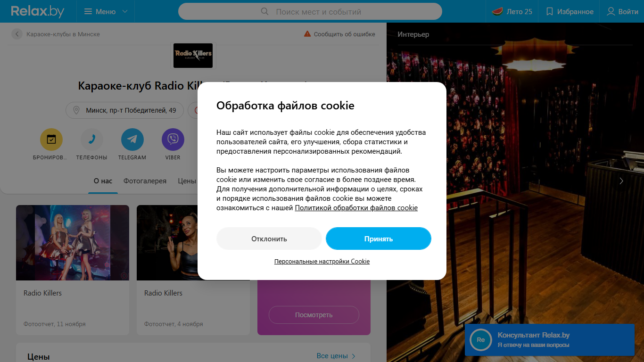
Task: Click the location pin icon in address
Action: [x=76, y=110]
